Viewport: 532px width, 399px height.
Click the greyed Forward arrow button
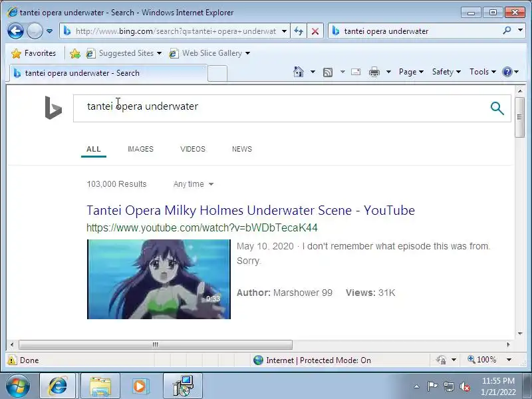click(x=35, y=31)
